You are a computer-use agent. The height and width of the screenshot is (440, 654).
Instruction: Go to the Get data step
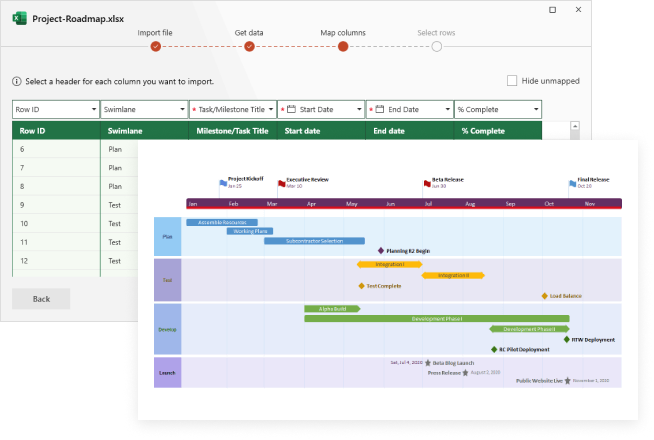pos(249,45)
